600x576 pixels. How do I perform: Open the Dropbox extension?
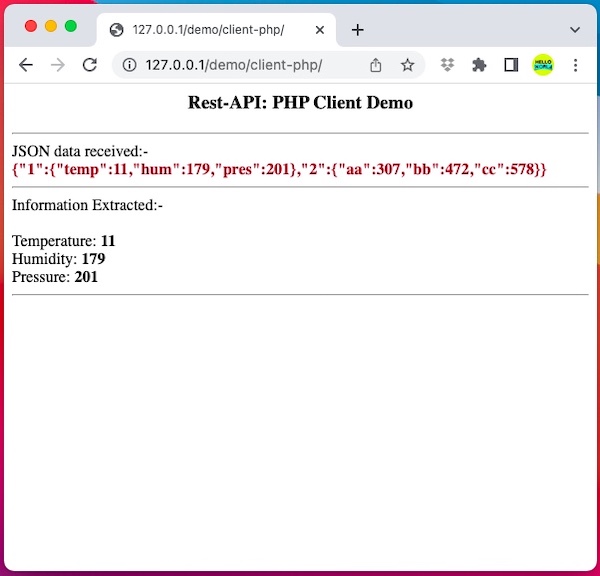point(447,65)
